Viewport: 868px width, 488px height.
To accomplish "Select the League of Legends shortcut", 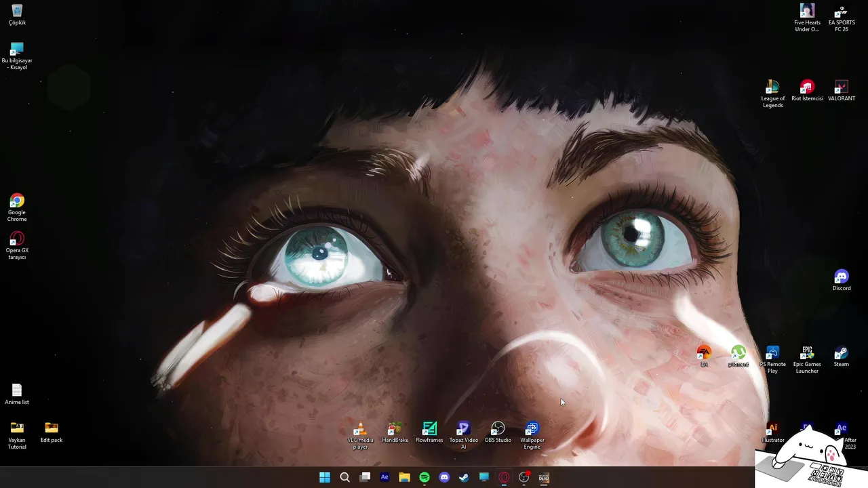I will pos(772,94).
